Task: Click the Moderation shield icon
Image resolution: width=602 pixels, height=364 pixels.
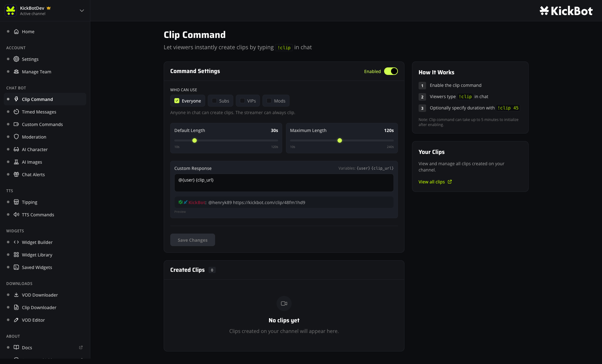Action: [x=16, y=137]
